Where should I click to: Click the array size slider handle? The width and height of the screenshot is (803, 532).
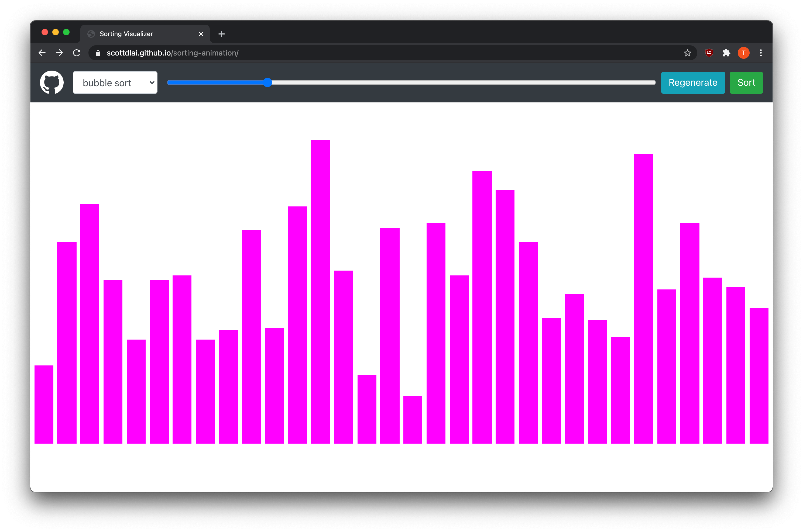tap(267, 82)
